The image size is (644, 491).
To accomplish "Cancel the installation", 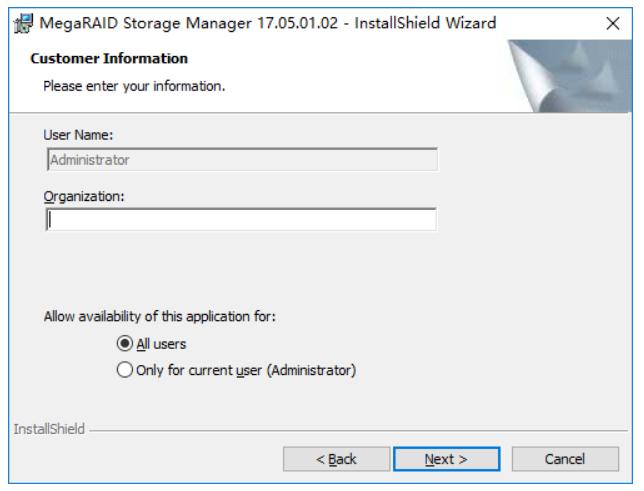I will [x=565, y=459].
